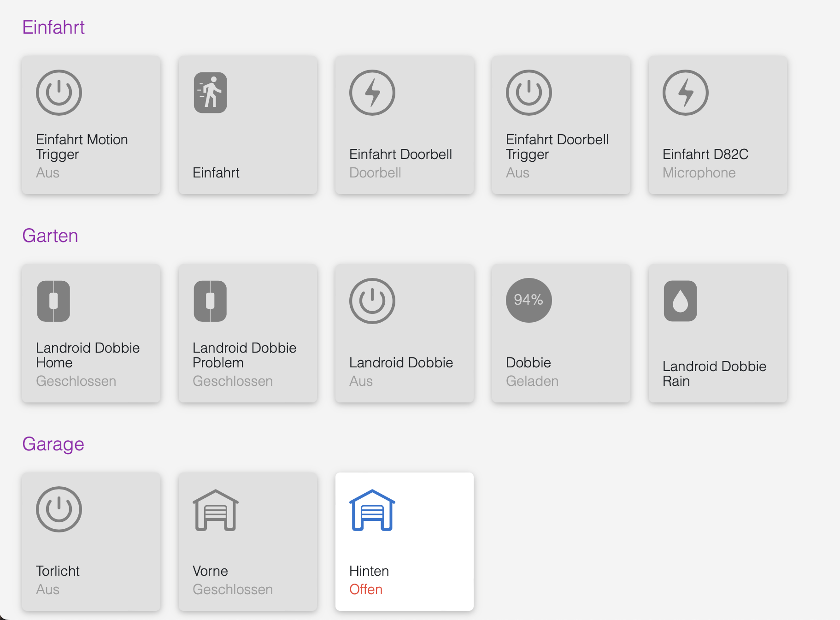
Task: Toggle the Einfahrt Motion Trigger power switch
Action: click(x=59, y=93)
